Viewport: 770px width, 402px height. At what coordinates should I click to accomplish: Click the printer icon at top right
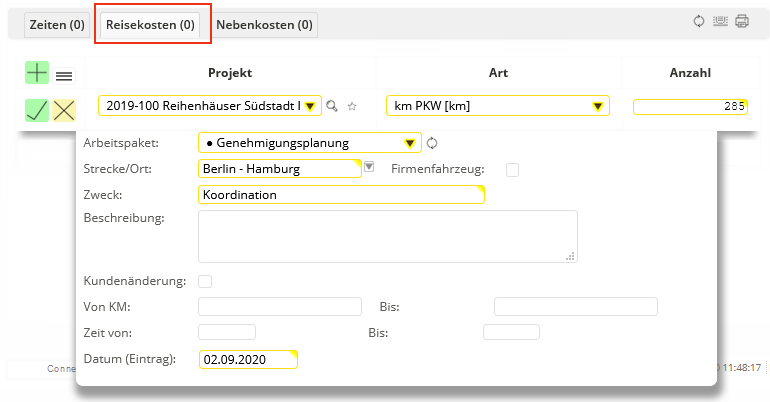click(742, 21)
